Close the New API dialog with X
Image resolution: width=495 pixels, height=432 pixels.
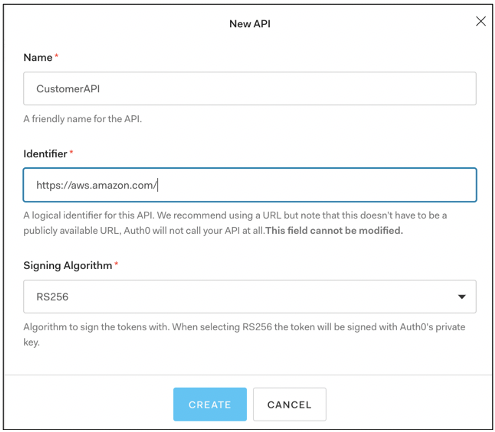480,21
